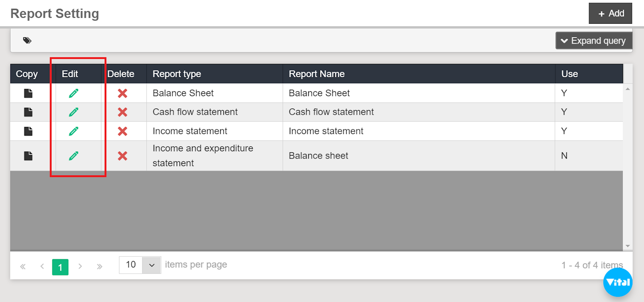
Task: Open the items per page dropdown
Action: pyautogui.click(x=152, y=265)
